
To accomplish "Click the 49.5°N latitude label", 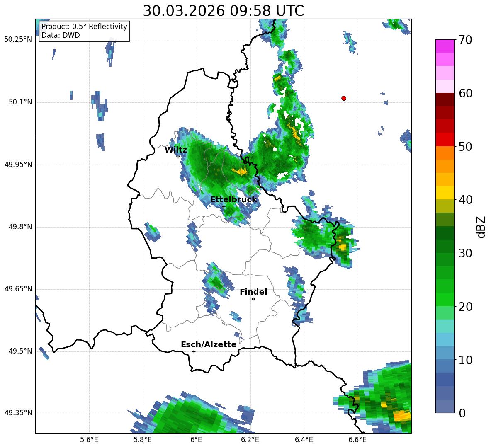I will pyautogui.click(x=20, y=351).
